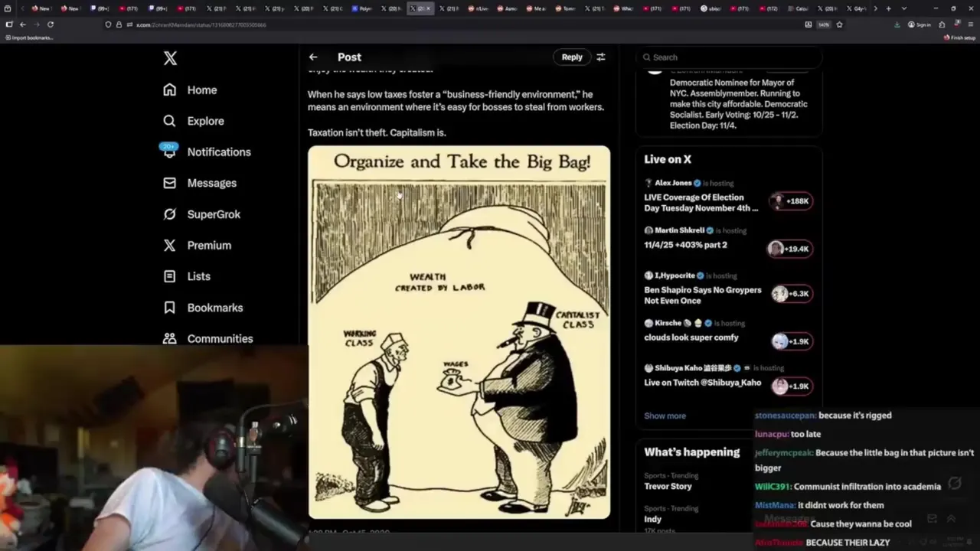The width and height of the screenshot is (980, 551).
Task: Open the Messages envelope icon
Action: pyautogui.click(x=169, y=183)
